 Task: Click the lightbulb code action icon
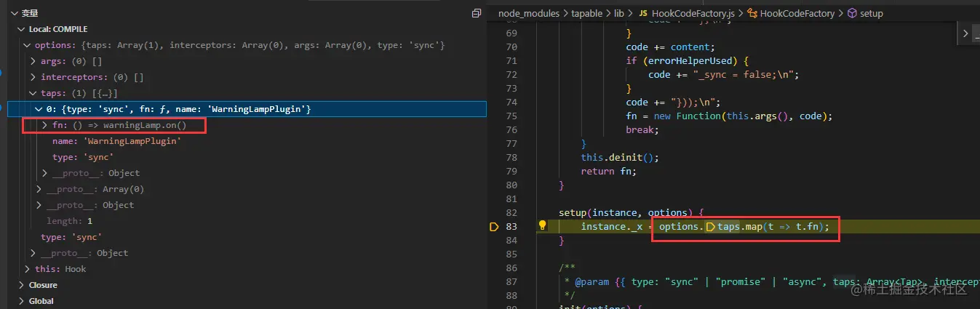[x=542, y=226]
